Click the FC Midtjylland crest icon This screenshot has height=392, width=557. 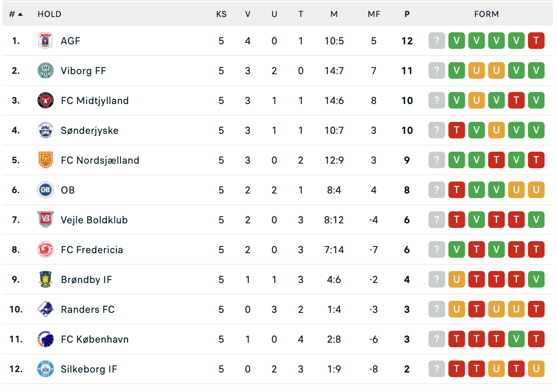(45, 100)
